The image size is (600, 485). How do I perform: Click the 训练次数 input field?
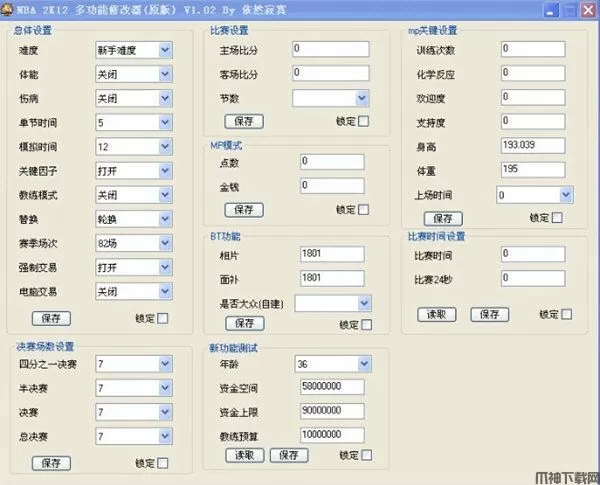coord(533,49)
